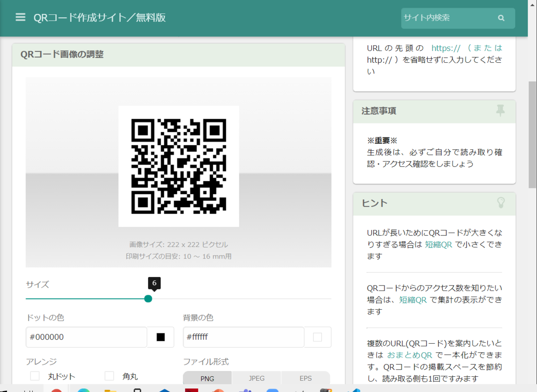Click the ドットの色 label

[x=45, y=318]
